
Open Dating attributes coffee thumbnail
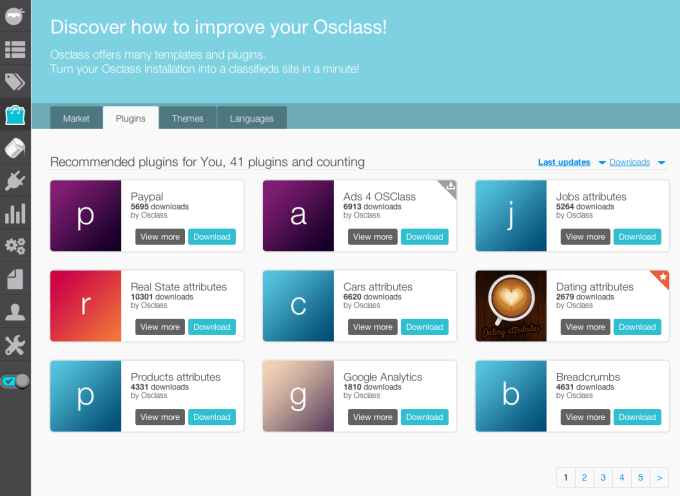tap(511, 306)
